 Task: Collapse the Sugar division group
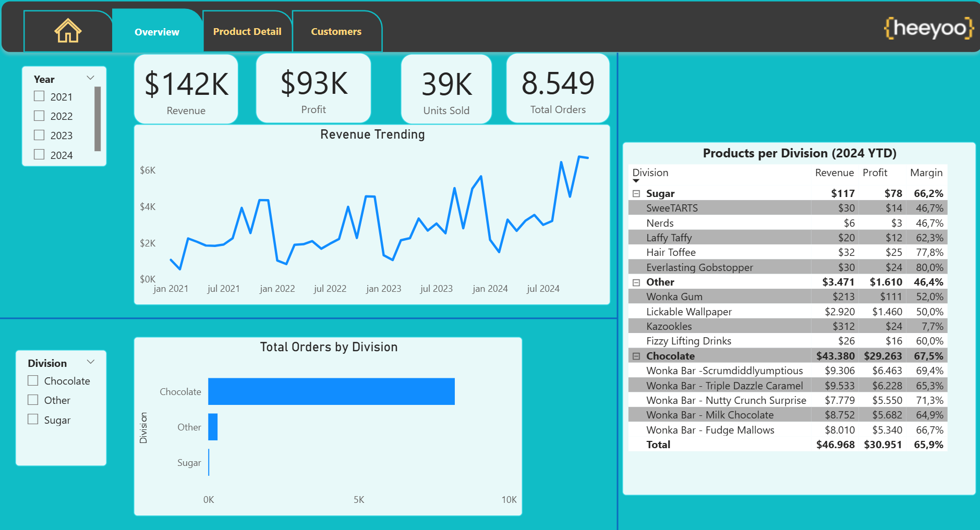point(636,193)
